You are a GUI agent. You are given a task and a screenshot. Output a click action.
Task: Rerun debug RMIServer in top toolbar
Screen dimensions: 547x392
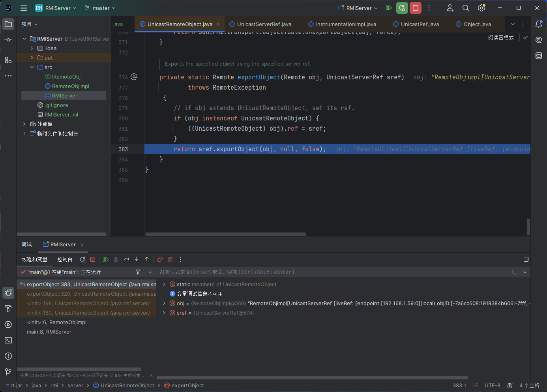click(x=402, y=8)
